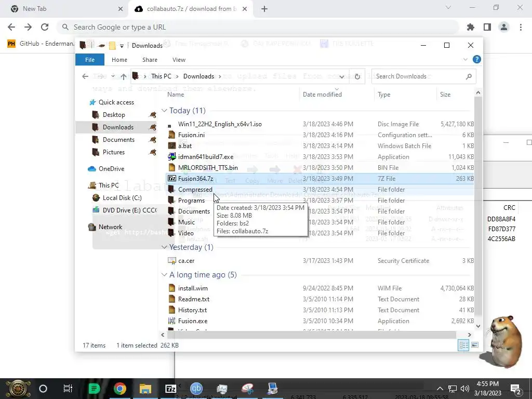Expand the Explorer ribbon chevron

[465, 60]
